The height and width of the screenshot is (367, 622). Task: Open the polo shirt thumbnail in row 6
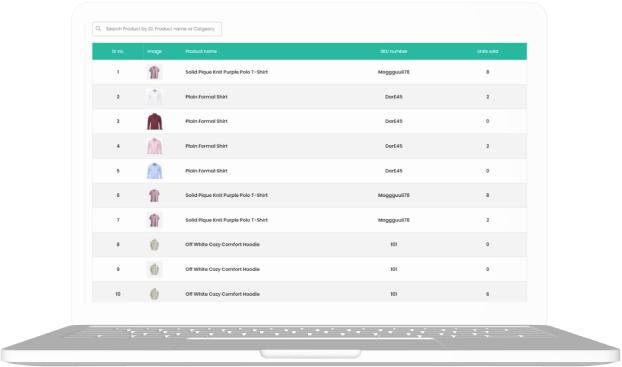point(154,195)
